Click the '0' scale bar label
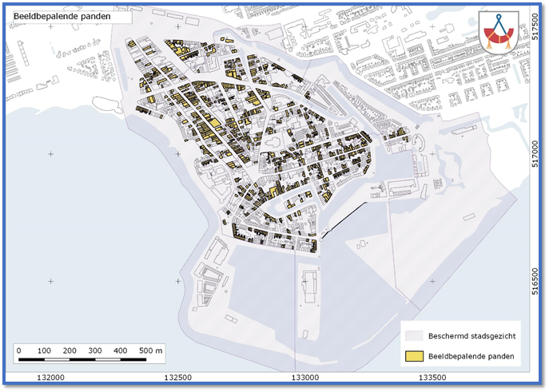Screen dimensions: 549x392 pos(19,350)
